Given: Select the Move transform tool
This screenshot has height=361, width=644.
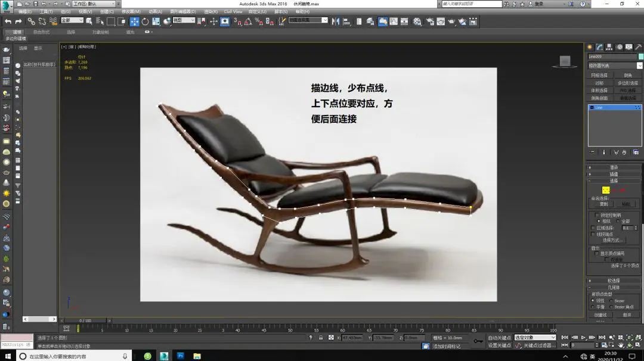Looking at the screenshot, I should coord(134,21).
